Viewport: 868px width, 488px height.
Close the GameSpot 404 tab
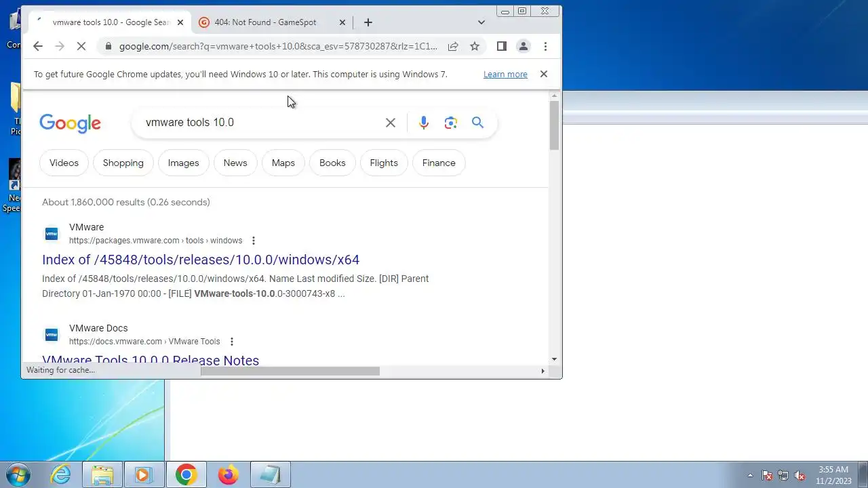tap(342, 22)
